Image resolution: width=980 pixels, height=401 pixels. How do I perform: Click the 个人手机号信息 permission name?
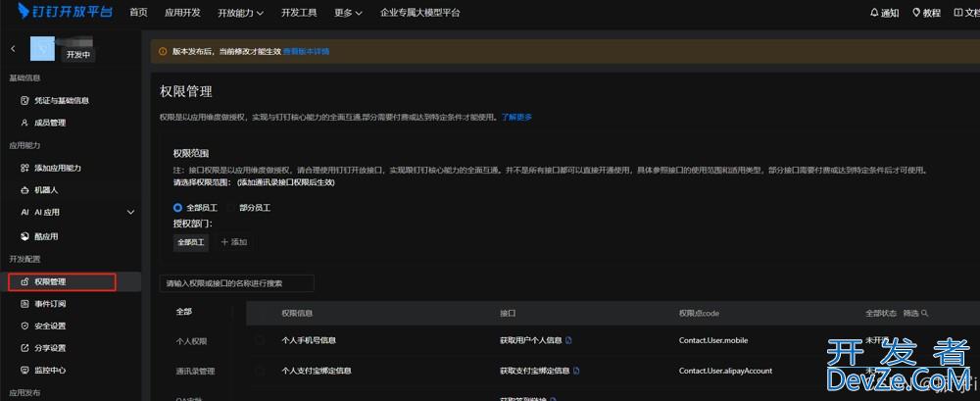tap(309, 340)
